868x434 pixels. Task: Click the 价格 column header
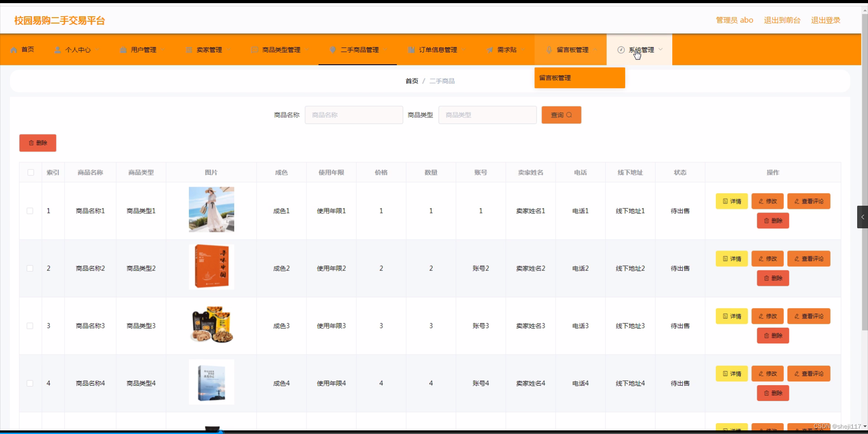point(381,172)
